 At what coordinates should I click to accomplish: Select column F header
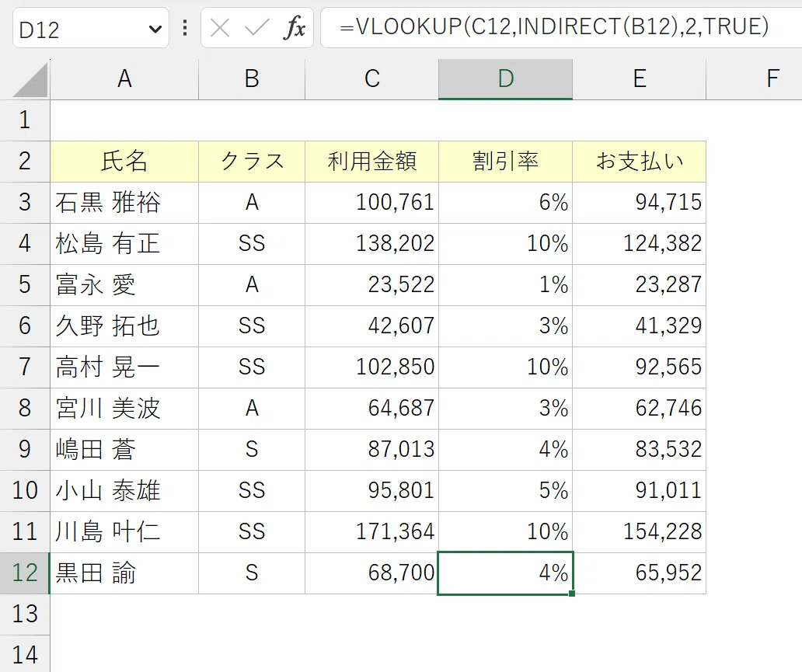[754, 78]
